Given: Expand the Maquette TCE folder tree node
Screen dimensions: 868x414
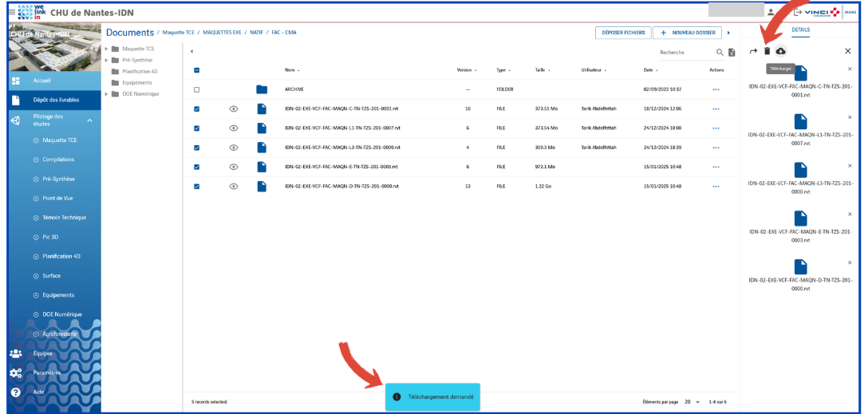Looking at the screenshot, I should (107, 49).
